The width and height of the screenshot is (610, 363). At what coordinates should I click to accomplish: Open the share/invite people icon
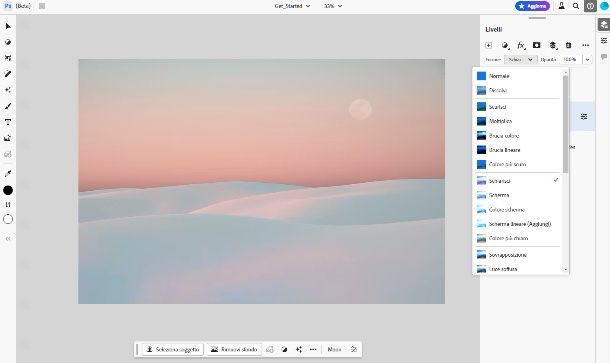click(561, 6)
